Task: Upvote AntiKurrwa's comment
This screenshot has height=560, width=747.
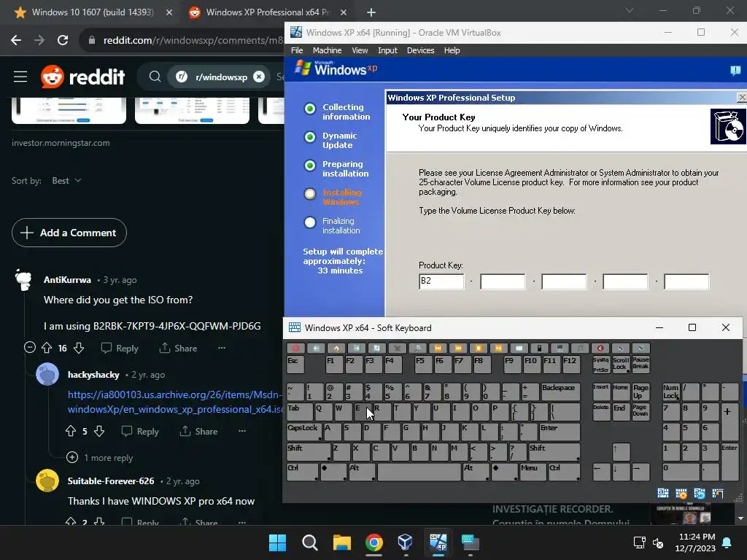Action: [x=46, y=348]
